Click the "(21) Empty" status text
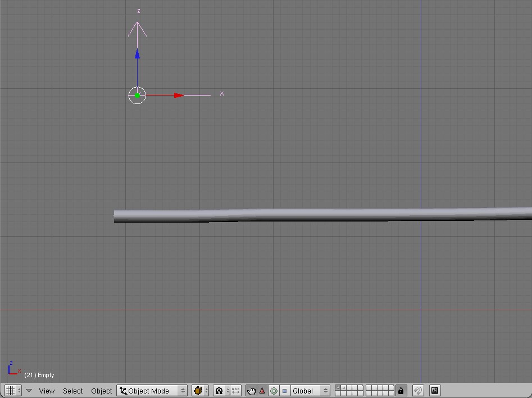This screenshot has width=532, height=398. [39, 375]
